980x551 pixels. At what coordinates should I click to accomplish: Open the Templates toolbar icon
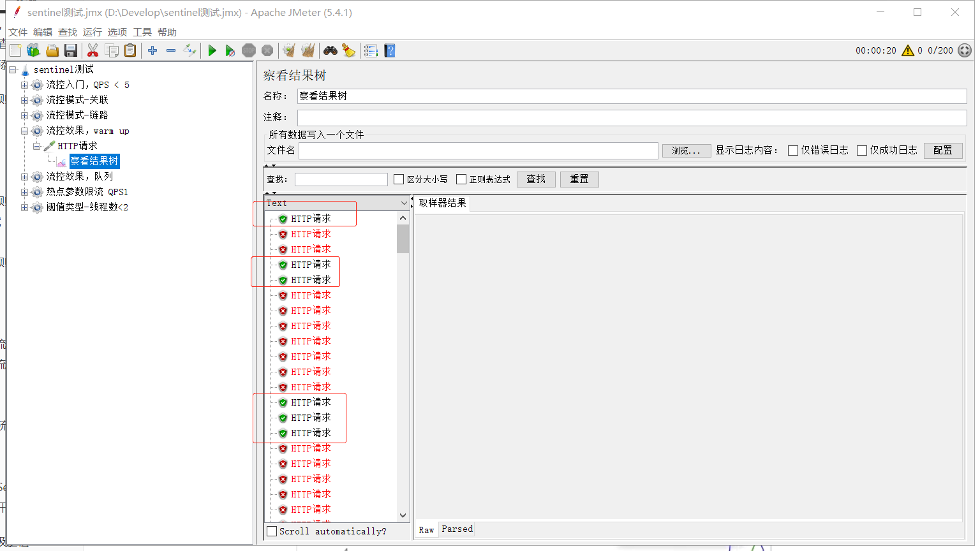[x=34, y=50]
